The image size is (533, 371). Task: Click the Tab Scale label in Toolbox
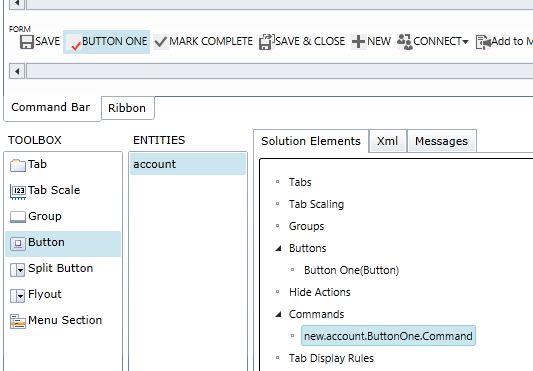[54, 190]
